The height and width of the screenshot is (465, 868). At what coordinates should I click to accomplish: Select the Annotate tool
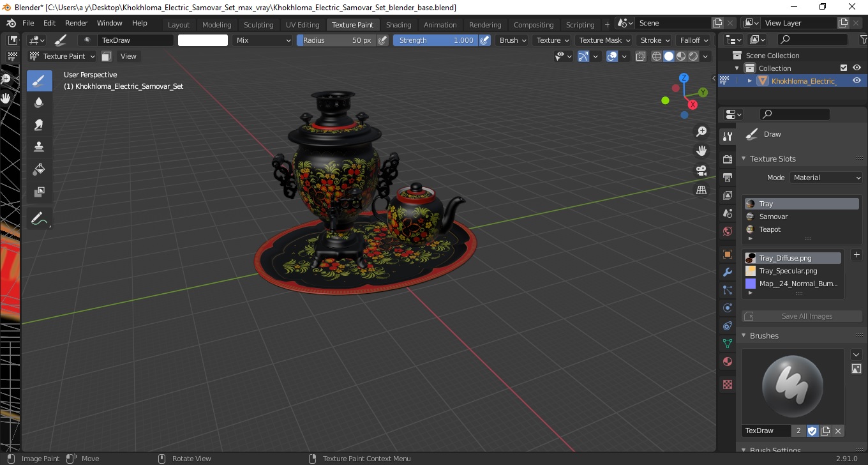[39, 218]
